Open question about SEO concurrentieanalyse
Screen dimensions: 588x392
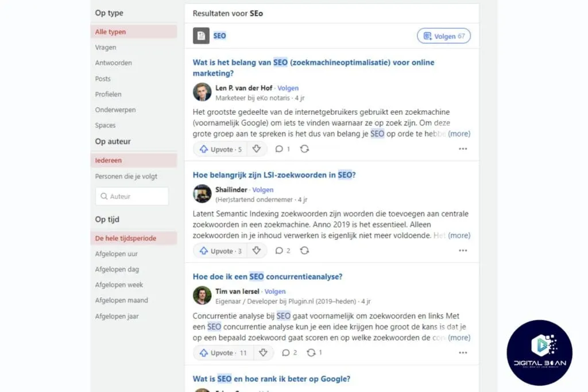point(268,277)
